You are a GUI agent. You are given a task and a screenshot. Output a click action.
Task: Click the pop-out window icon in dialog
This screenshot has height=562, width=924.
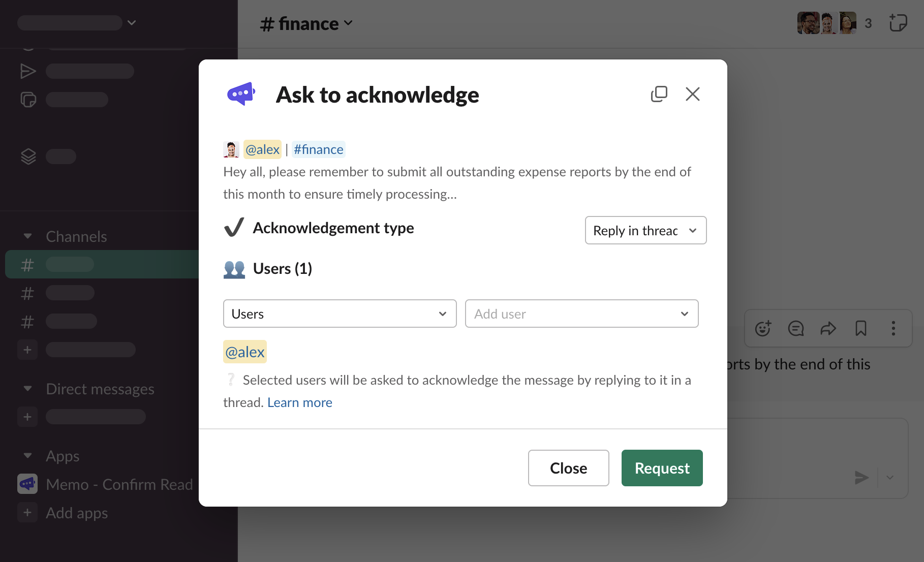pyautogui.click(x=659, y=94)
